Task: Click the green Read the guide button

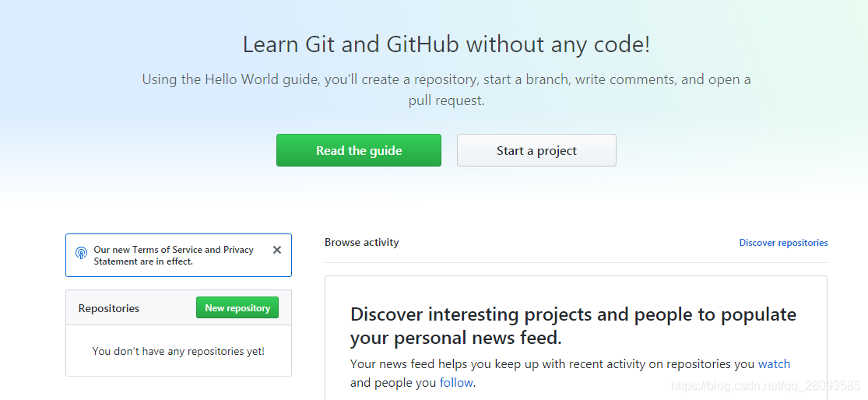Action: pyautogui.click(x=359, y=150)
